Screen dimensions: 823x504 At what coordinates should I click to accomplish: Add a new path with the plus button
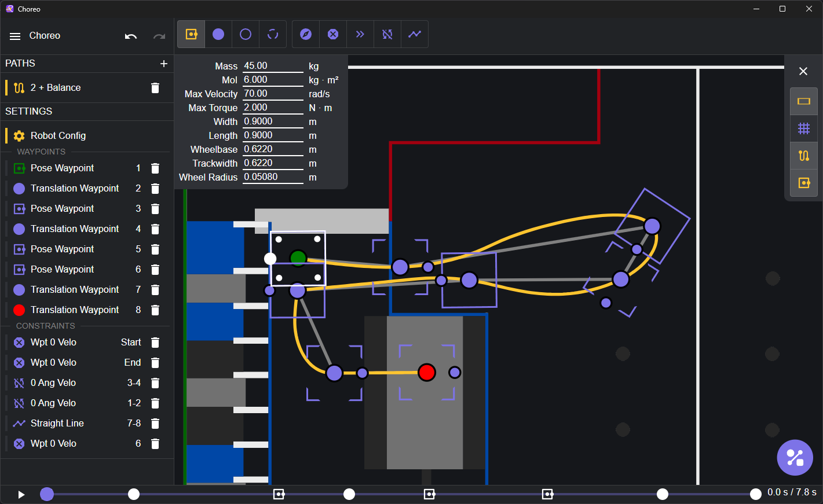pos(164,64)
